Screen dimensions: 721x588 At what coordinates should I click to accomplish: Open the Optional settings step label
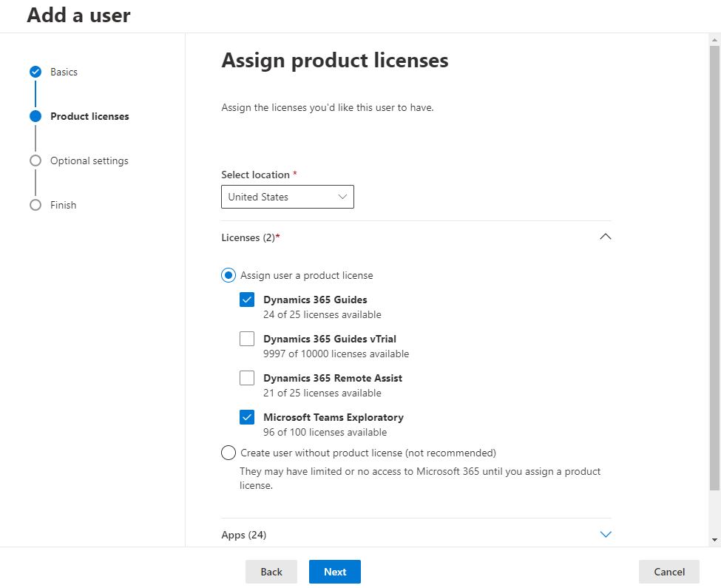coord(89,160)
